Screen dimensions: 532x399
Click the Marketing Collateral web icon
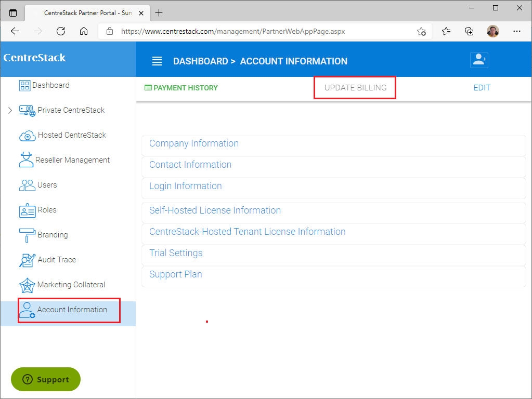click(x=27, y=285)
